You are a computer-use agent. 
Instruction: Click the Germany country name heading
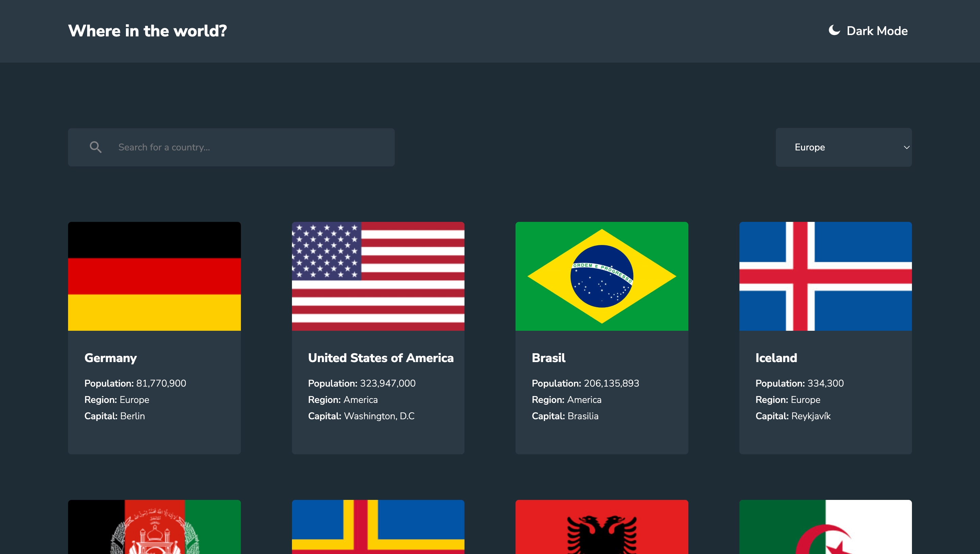110,358
